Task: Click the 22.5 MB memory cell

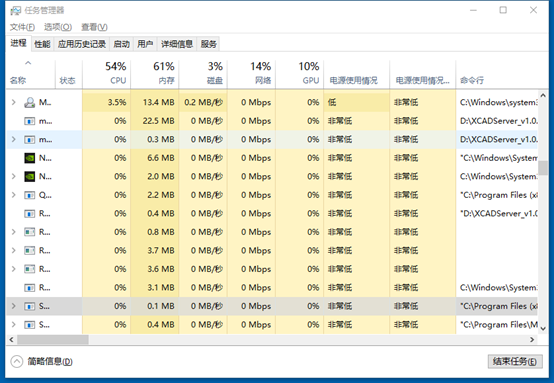Action: (155, 121)
